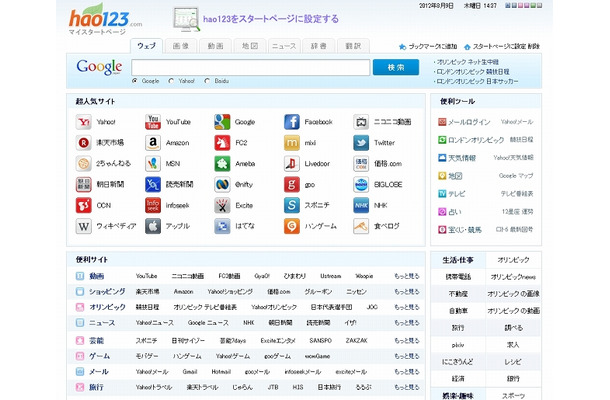Open レシピ in the right category panel

[x=513, y=362]
